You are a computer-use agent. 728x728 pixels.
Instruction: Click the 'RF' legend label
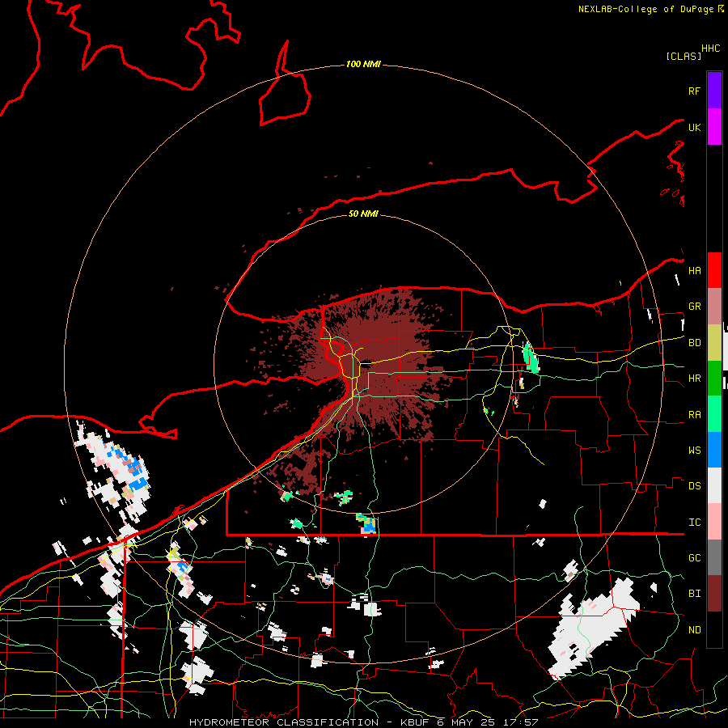click(694, 91)
